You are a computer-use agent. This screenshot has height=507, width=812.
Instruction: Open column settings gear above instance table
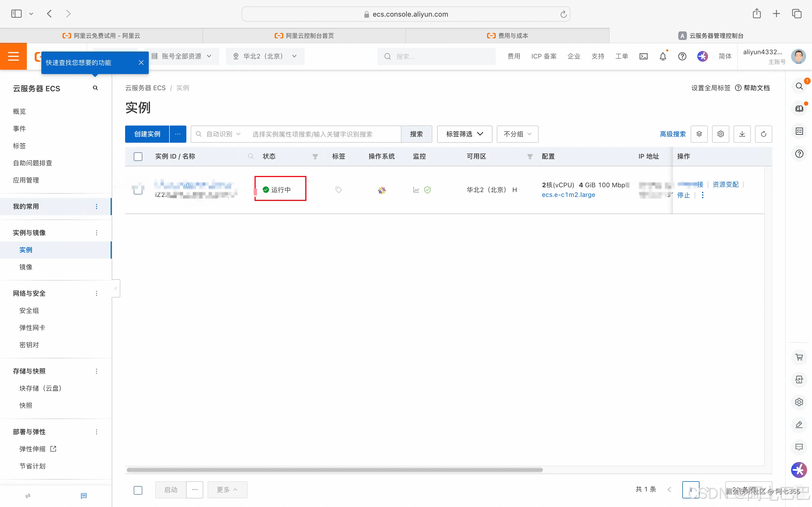point(721,134)
